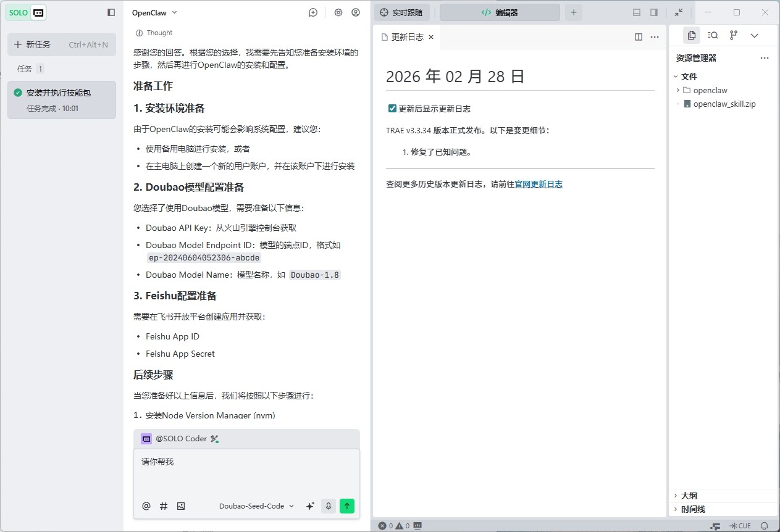Screen dimensions: 780x532
Task: Toggle the right sidebar layout button
Action: (x=654, y=12)
